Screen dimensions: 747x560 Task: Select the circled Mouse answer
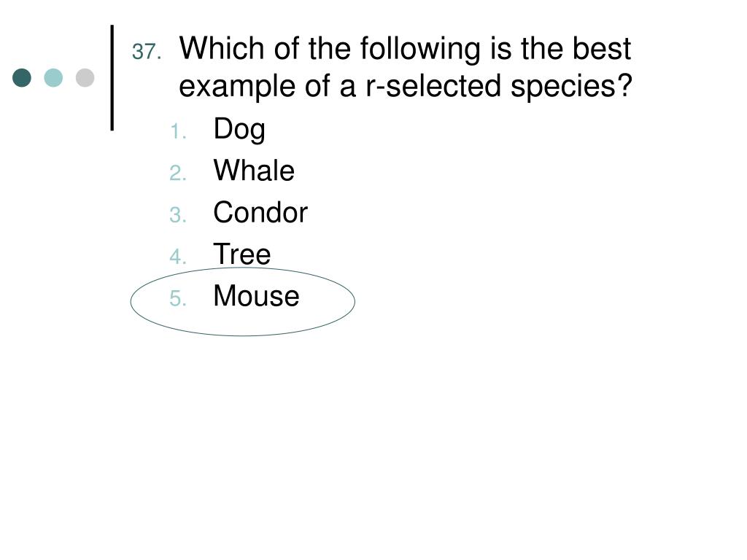256,296
